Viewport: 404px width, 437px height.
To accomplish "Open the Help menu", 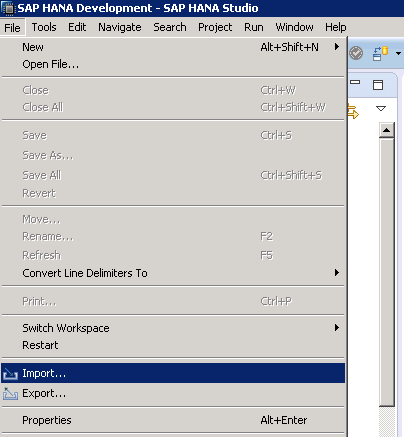I will pyautogui.click(x=336, y=27).
